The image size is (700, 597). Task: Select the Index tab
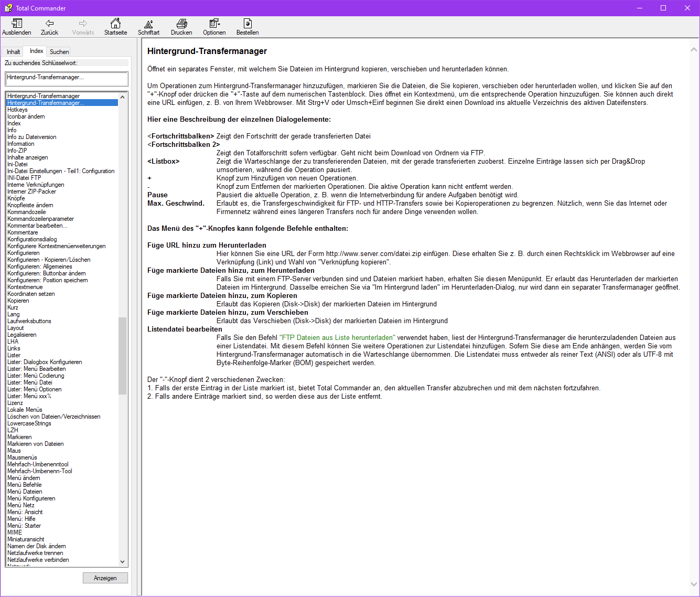tap(36, 51)
